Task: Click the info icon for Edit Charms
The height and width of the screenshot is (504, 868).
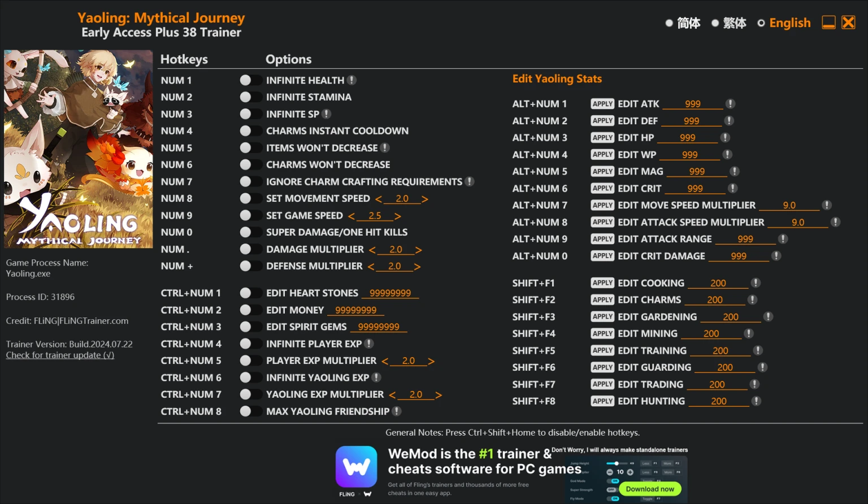Action: [x=752, y=300]
